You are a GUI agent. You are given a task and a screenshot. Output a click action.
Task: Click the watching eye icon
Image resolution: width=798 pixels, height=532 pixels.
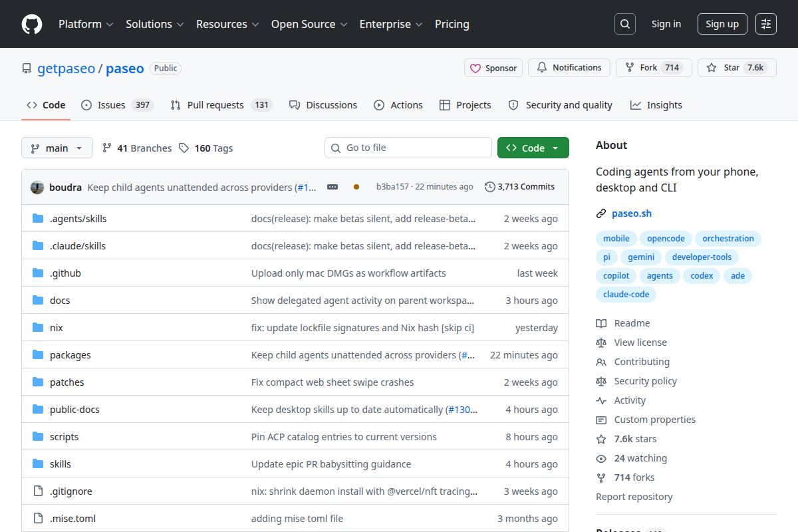pos(601,458)
